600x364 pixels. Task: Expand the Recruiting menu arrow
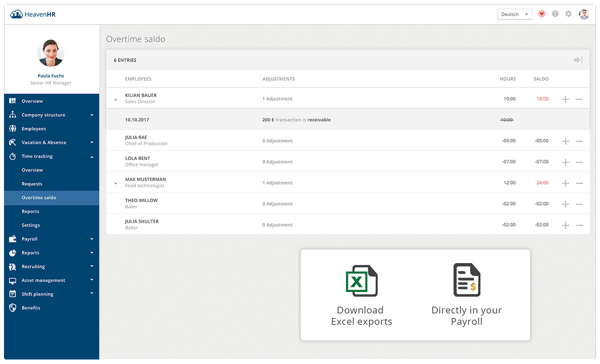click(92, 266)
